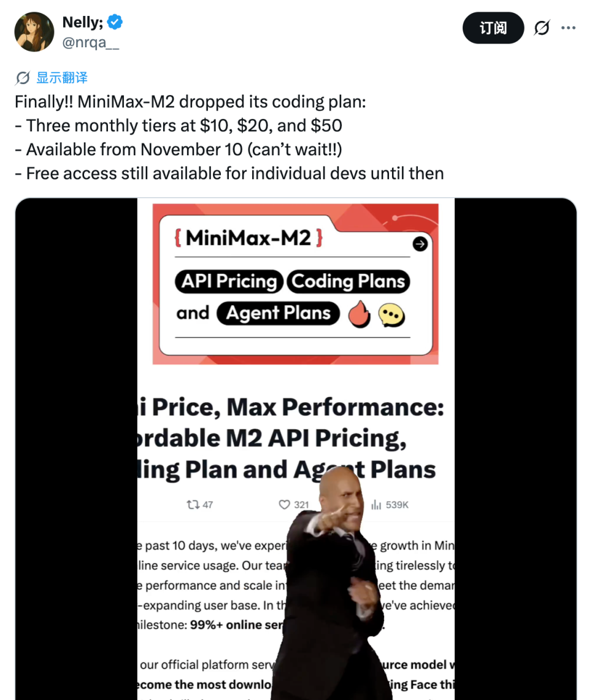Screen dimensions: 589x700
Task: Open the three-dot more options menu
Action: 568,28
